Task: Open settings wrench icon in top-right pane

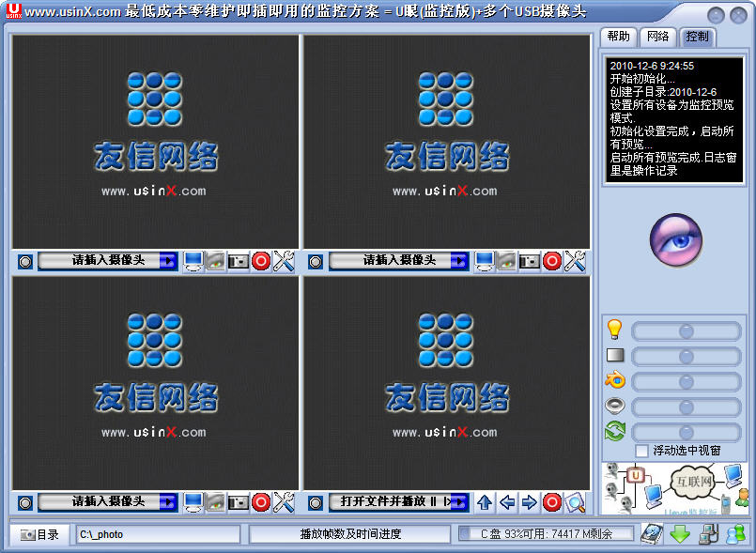Action: tap(575, 261)
